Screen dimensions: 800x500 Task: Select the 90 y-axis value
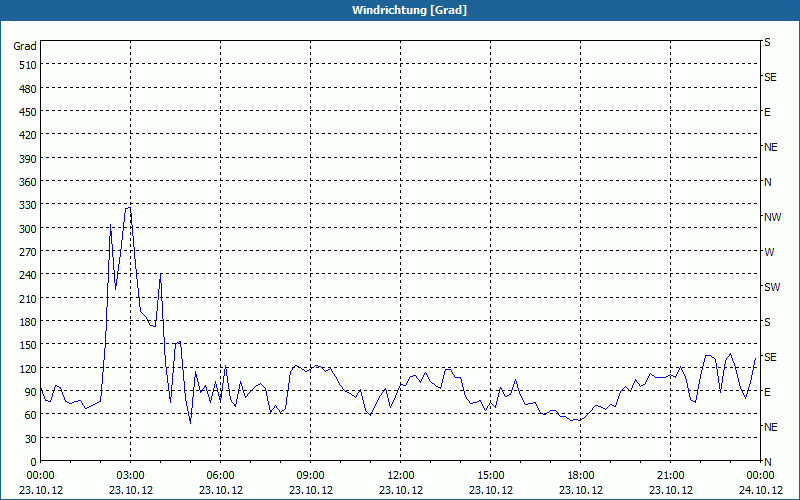coord(31,392)
